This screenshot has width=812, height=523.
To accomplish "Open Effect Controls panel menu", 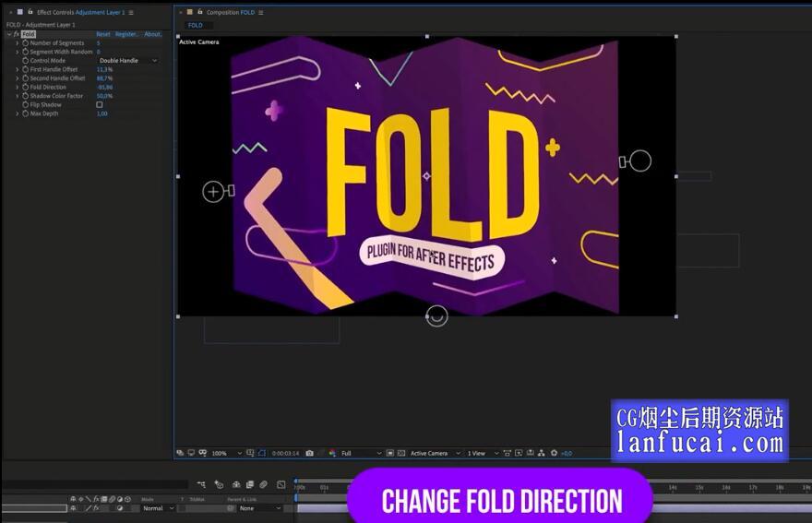I will (x=131, y=12).
